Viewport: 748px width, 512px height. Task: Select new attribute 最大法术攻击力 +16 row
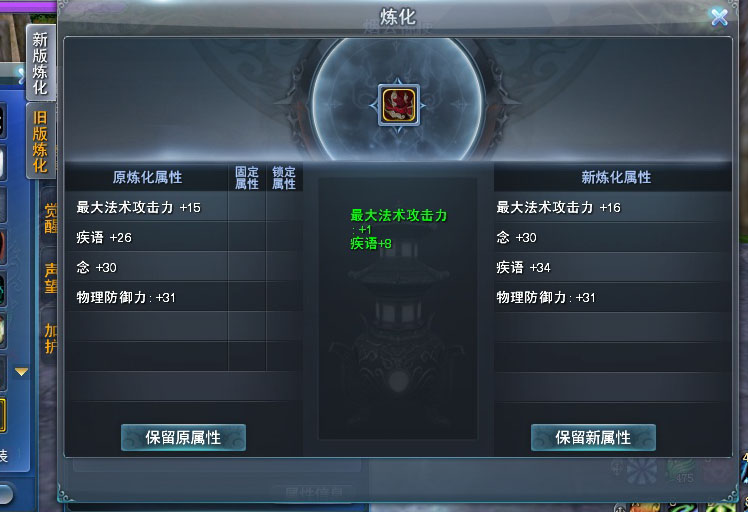click(x=613, y=207)
